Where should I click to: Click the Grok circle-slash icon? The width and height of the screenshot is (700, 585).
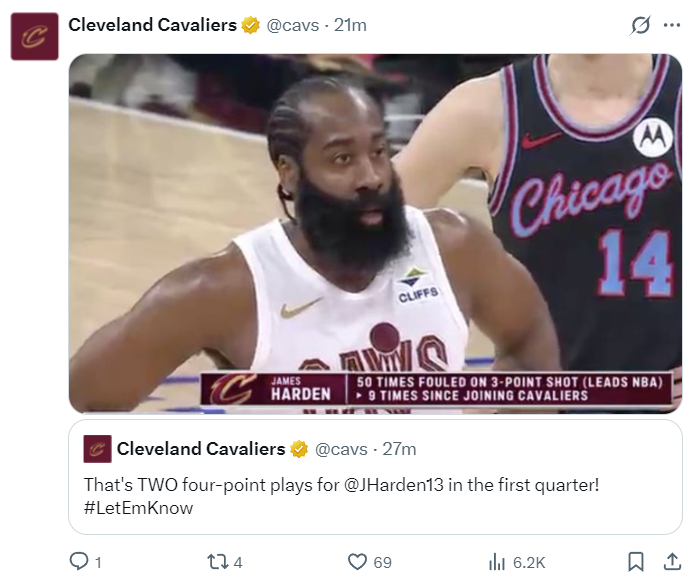(x=640, y=25)
